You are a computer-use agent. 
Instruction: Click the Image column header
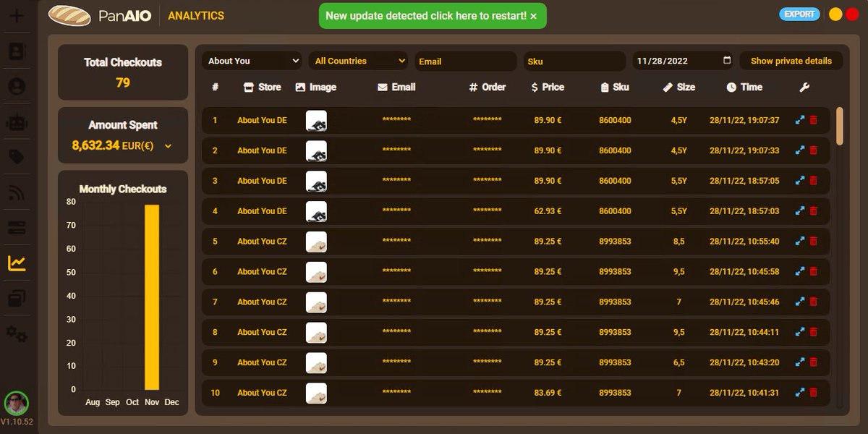click(316, 87)
